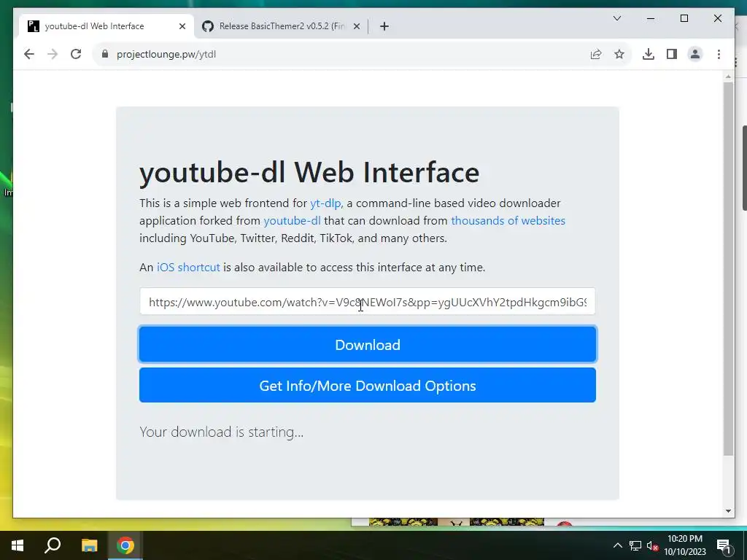
Task: View site information lock icon
Action: click(x=105, y=54)
